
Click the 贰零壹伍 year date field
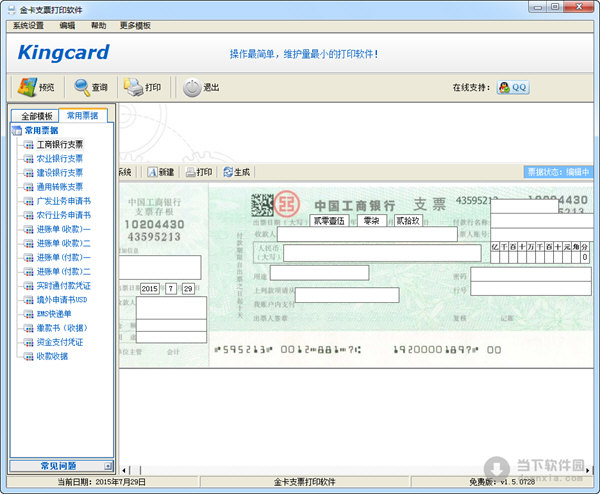tap(329, 221)
